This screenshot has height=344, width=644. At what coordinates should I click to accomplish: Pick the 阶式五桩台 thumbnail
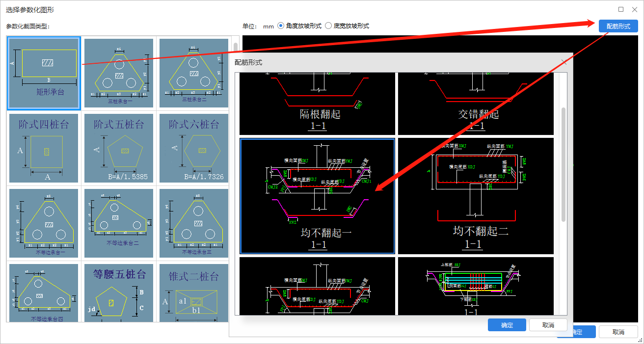(x=119, y=148)
